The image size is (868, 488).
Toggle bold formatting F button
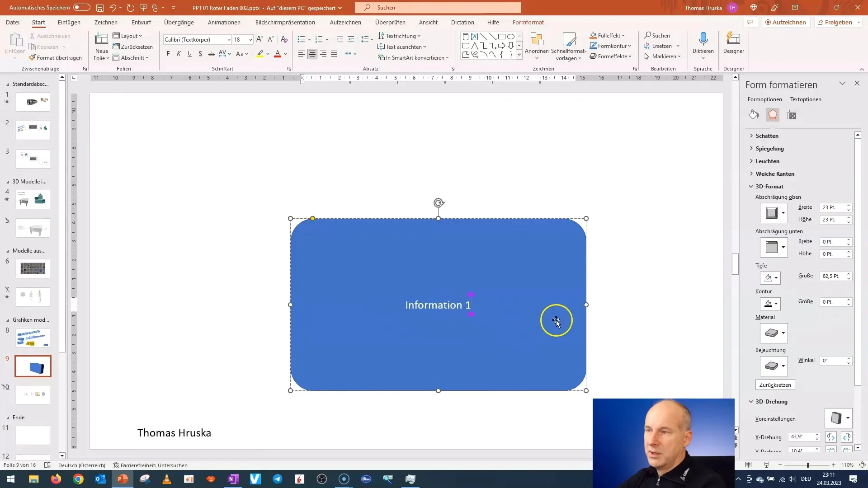coord(168,54)
